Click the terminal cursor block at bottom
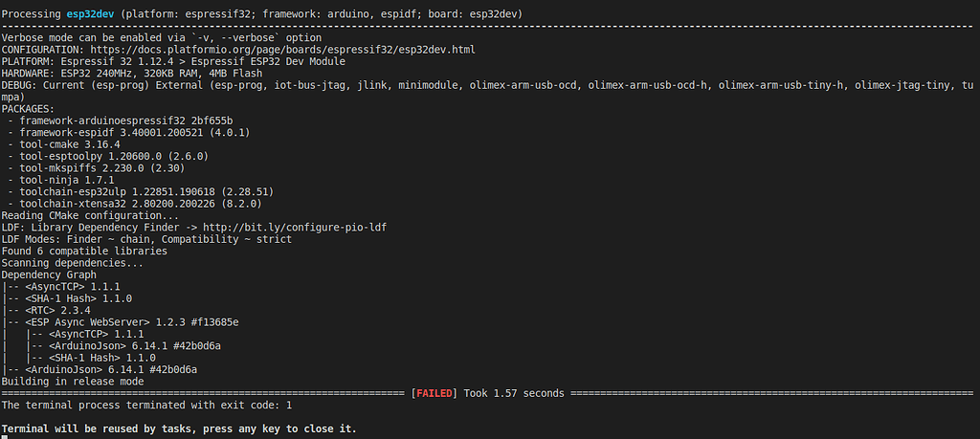 (x=5, y=437)
